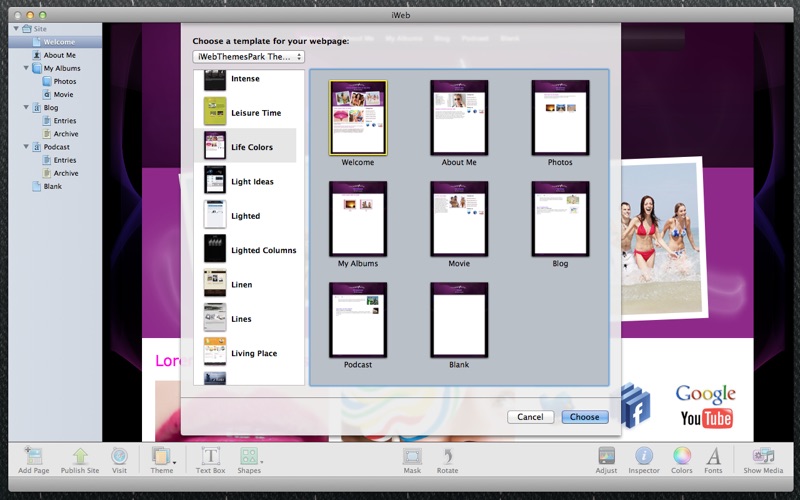Click the beach photo on the page
Image resolution: width=800 pixels, height=500 pixels.
pyautogui.click(x=663, y=240)
